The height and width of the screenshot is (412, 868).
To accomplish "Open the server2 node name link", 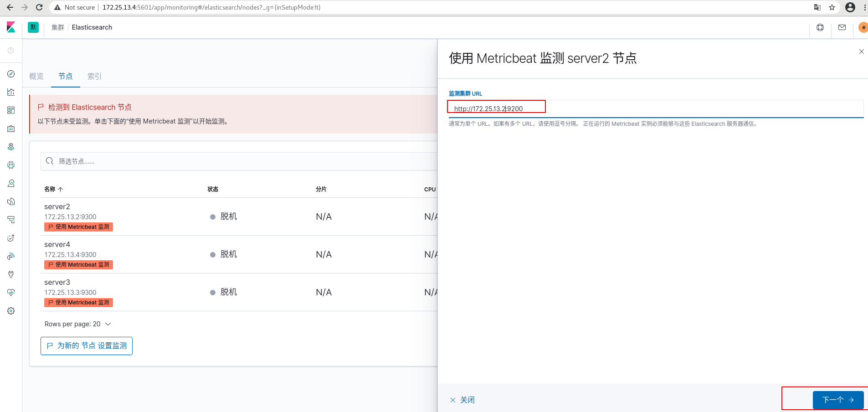I will 57,206.
